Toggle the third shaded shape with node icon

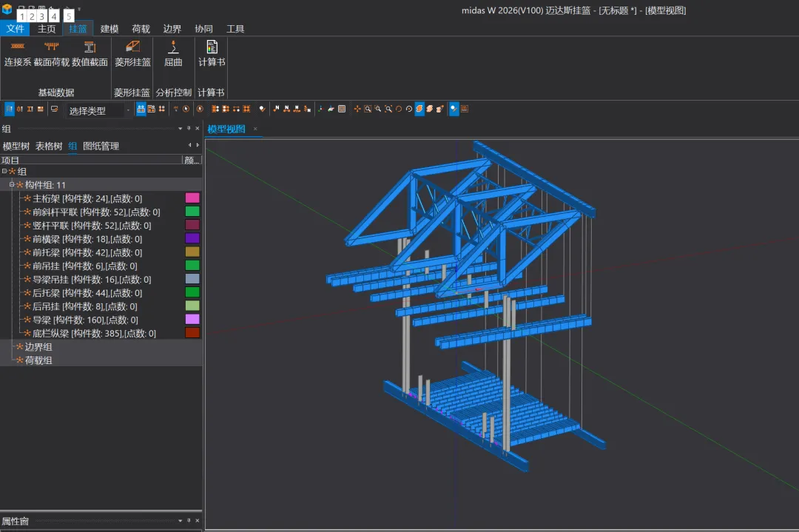point(439,109)
